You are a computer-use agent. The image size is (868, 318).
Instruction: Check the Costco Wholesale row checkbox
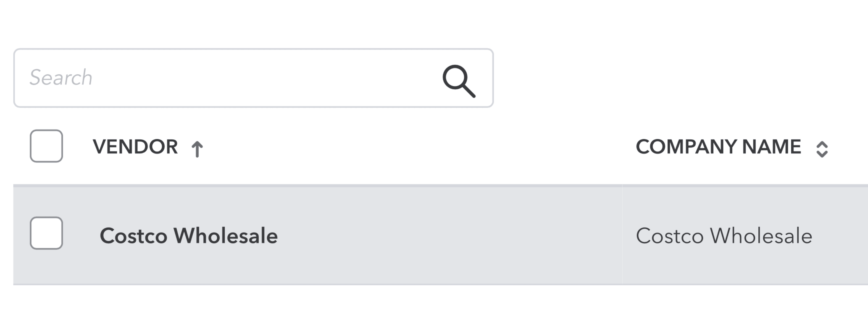tap(46, 233)
